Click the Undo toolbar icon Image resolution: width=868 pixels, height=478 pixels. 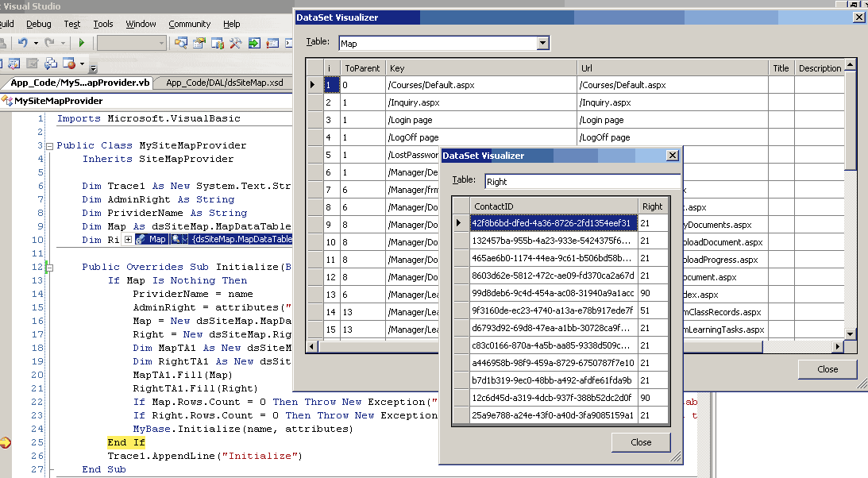click(x=23, y=43)
